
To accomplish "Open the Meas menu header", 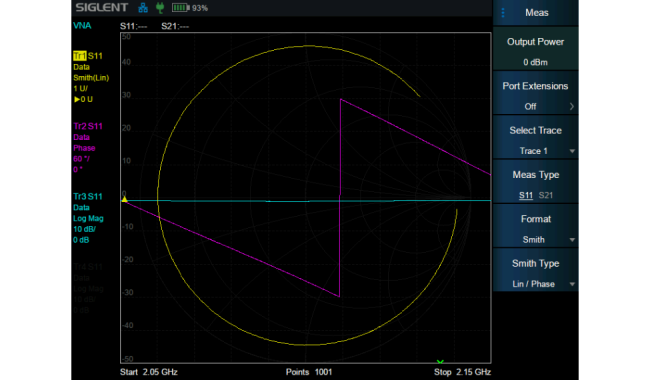I will (536, 13).
